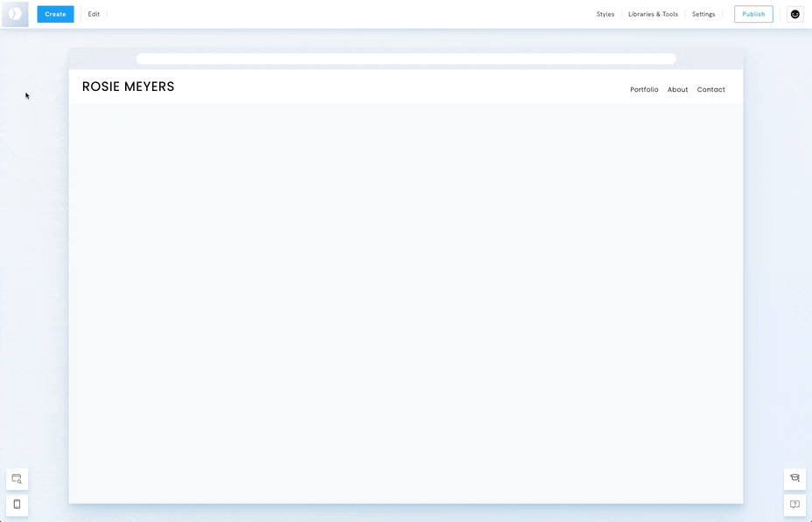Click the smiley account icon in the header
The height and width of the screenshot is (522, 812).
(x=794, y=14)
